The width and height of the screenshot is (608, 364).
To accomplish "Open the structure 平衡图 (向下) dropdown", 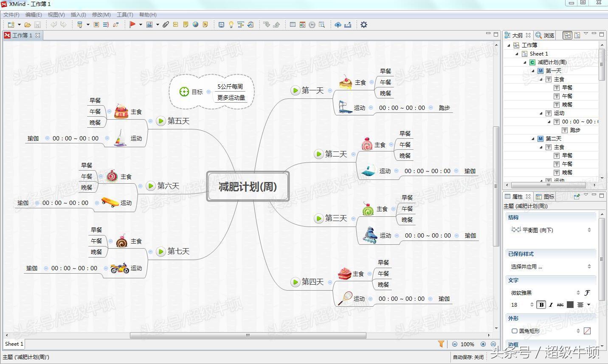I will click(x=551, y=230).
